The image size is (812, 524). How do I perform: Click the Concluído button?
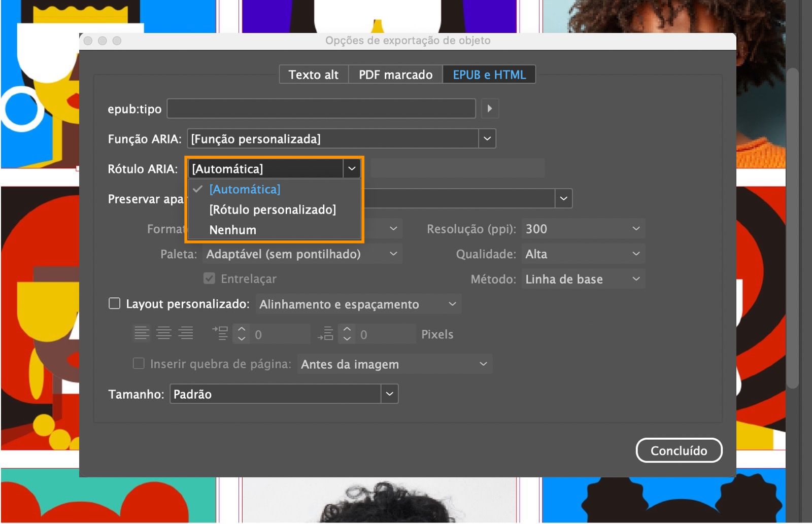click(679, 450)
